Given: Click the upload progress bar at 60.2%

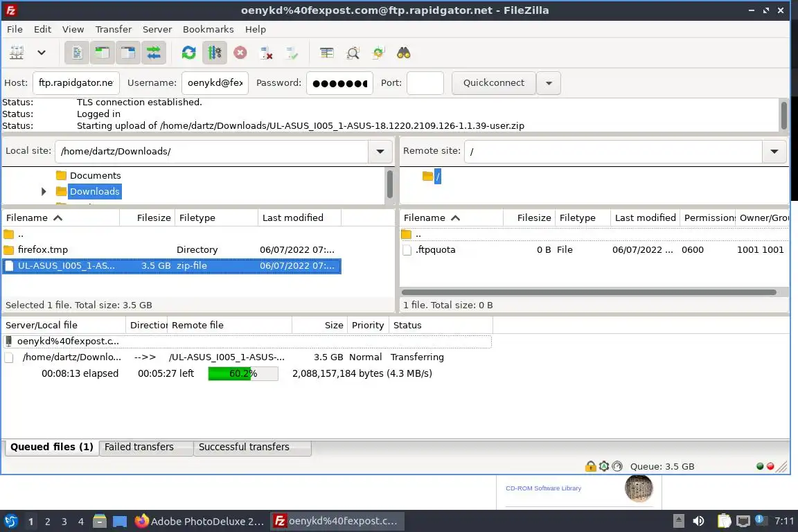Looking at the screenshot, I should point(243,373).
